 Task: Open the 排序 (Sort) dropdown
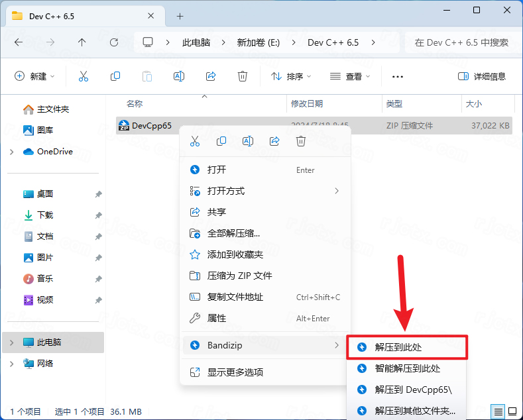coord(291,76)
